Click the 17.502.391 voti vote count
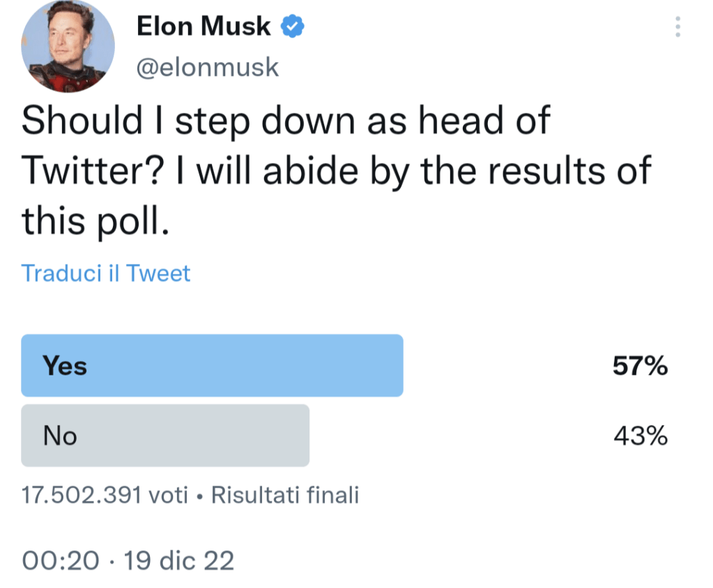This screenshot has width=713, height=588. click(105, 495)
